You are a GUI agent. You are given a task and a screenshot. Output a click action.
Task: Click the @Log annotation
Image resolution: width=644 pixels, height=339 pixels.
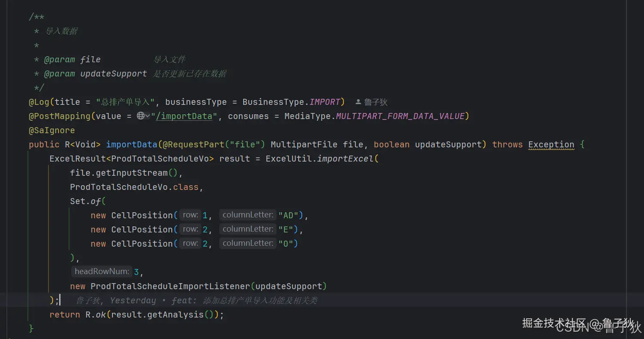point(39,102)
